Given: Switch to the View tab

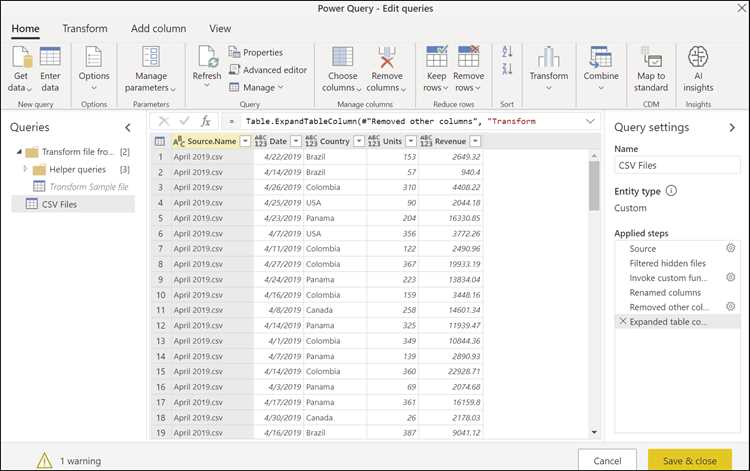Looking at the screenshot, I should click(x=220, y=29).
